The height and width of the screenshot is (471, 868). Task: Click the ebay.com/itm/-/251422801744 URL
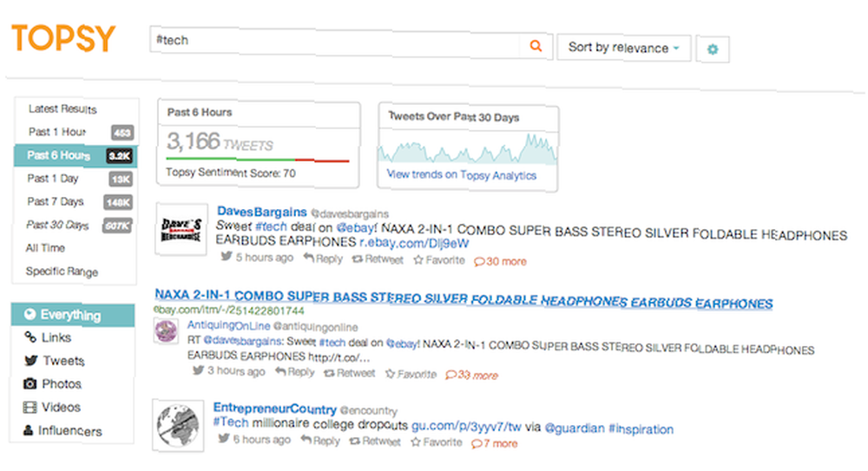[229, 310]
